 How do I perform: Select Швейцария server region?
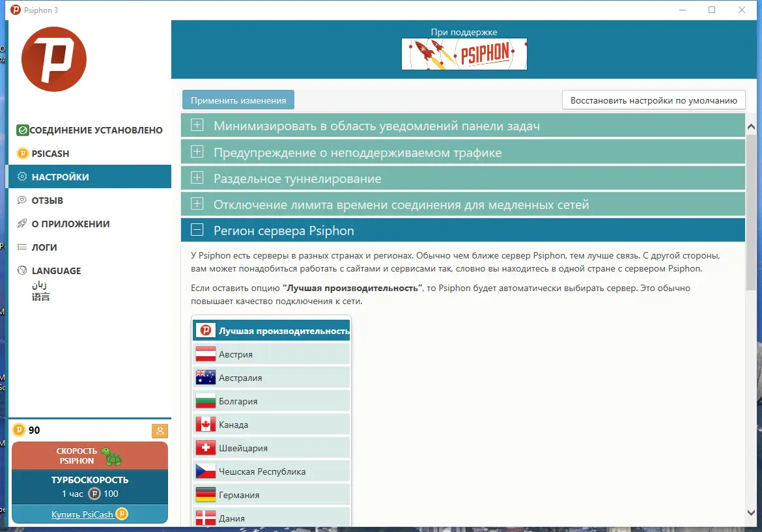[272, 447]
